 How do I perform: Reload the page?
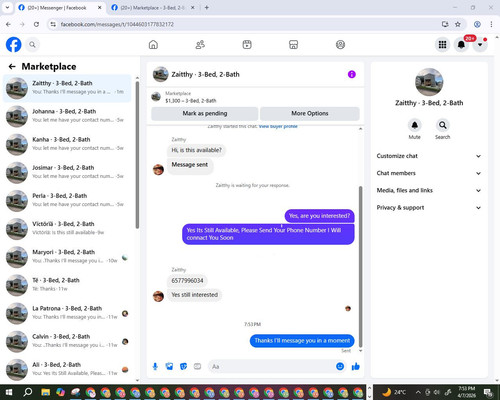pyautogui.click(x=36, y=24)
